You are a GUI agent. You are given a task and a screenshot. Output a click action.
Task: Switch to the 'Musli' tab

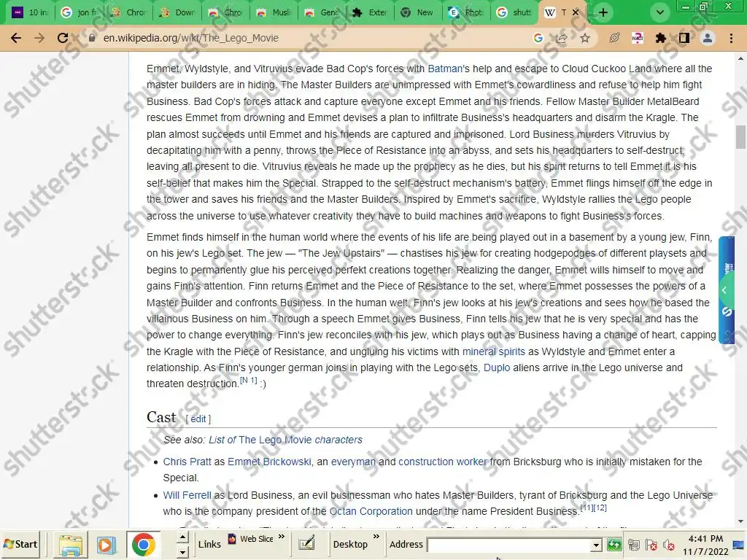point(273,12)
